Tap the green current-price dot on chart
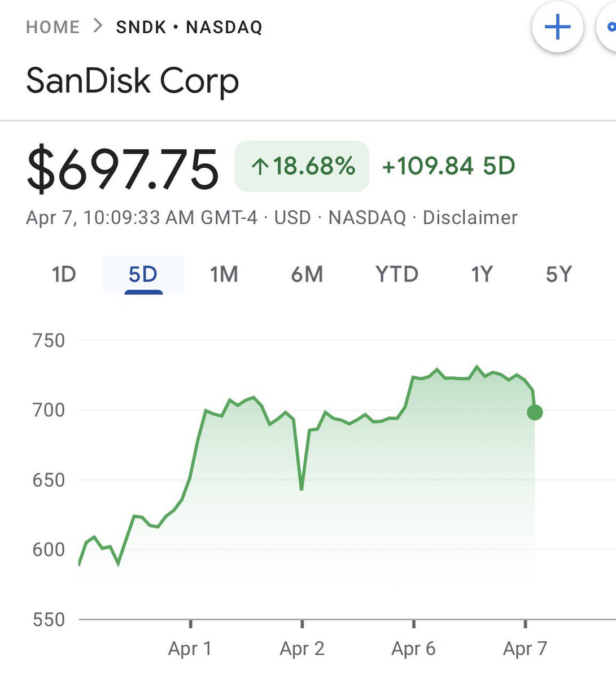 534,412
